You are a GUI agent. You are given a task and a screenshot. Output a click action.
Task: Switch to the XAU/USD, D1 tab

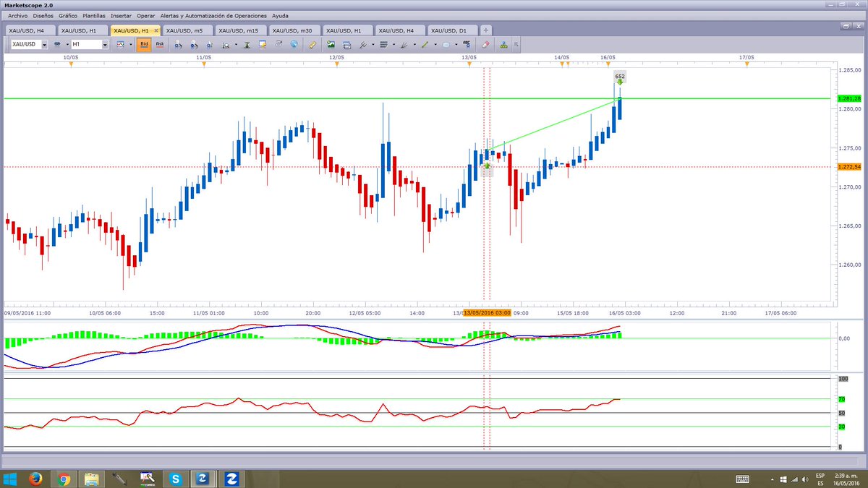point(454,30)
